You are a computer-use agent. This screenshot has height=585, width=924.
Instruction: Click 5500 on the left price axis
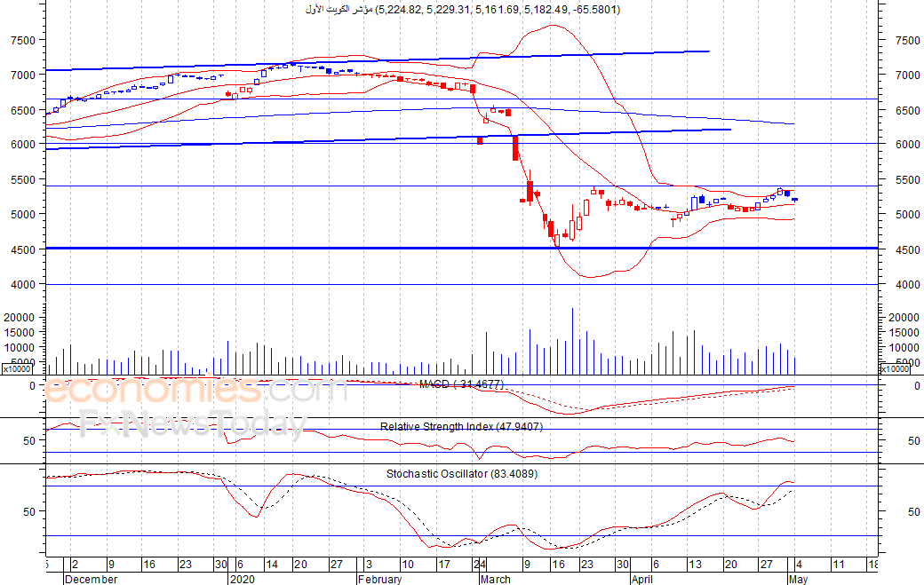point(24,180)
